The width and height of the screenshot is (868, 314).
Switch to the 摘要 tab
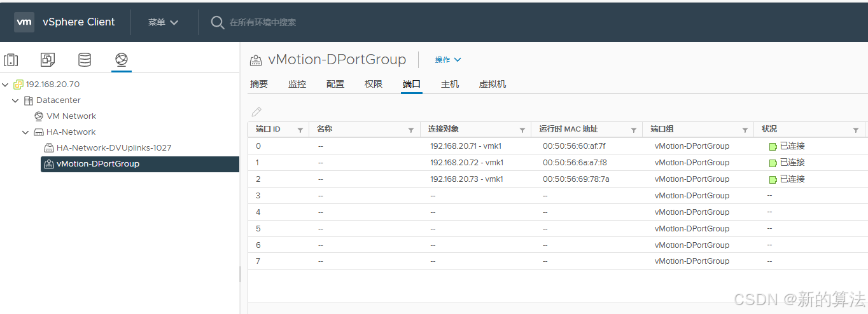click(x=259, y=84)
